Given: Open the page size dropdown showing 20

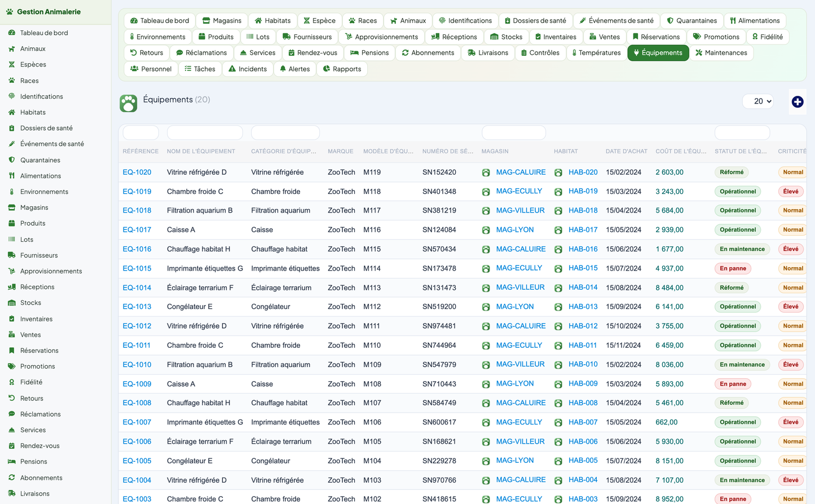Looking at the screenshot, I should (x=757, y=101).
